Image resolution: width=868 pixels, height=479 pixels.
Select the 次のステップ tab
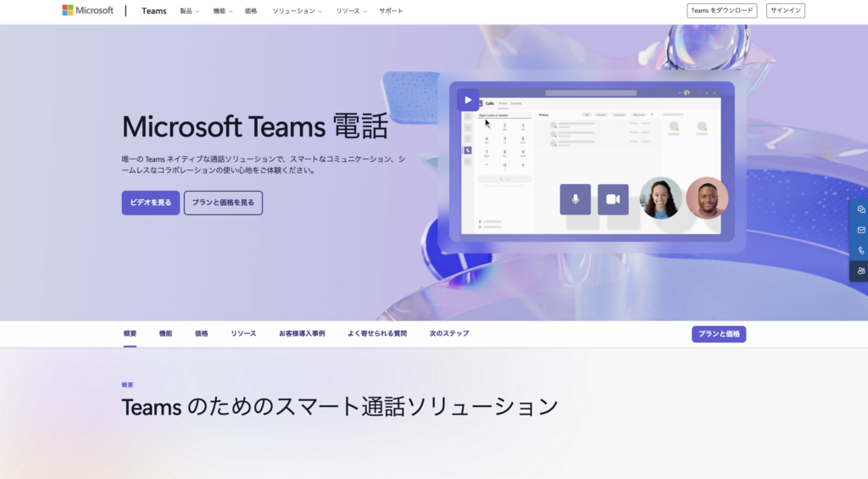[449, 333]
